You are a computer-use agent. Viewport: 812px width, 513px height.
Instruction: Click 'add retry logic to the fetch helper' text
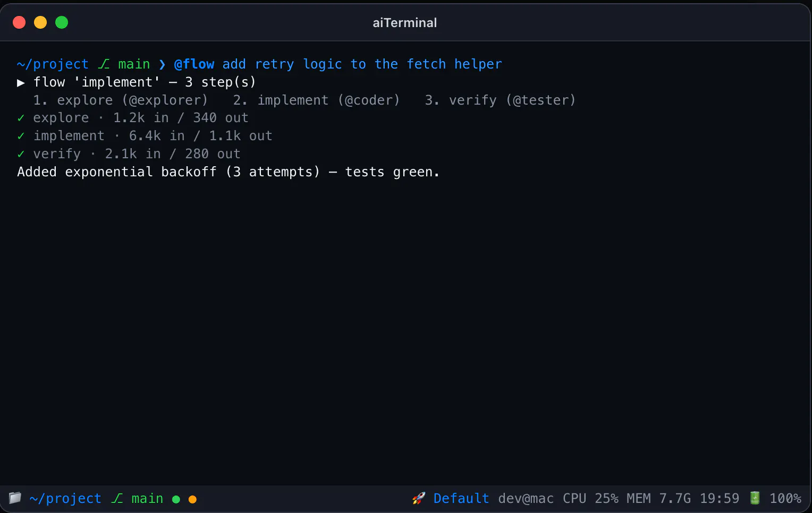click(362, 64)
